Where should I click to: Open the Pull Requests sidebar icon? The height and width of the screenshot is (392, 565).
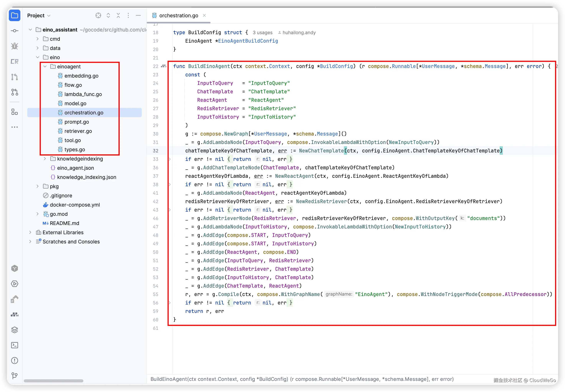[14, 92]
